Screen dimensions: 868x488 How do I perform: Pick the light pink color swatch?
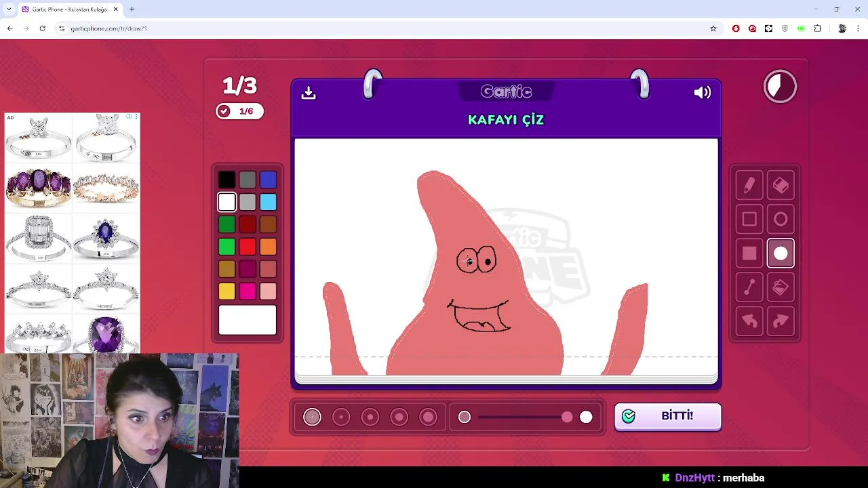click(x=268, y=291)
